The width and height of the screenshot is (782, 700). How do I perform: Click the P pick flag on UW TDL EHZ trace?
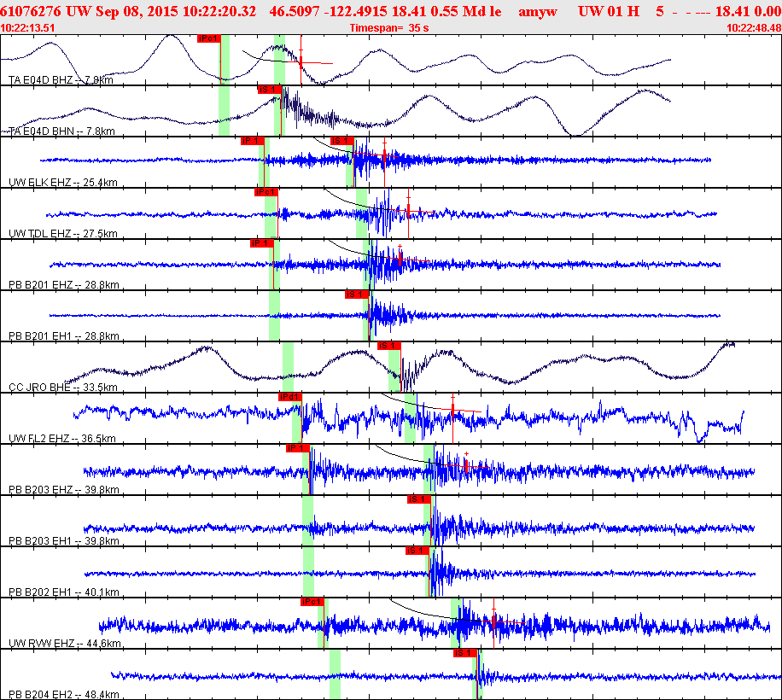pyautogui.click(x=266, y=192)
